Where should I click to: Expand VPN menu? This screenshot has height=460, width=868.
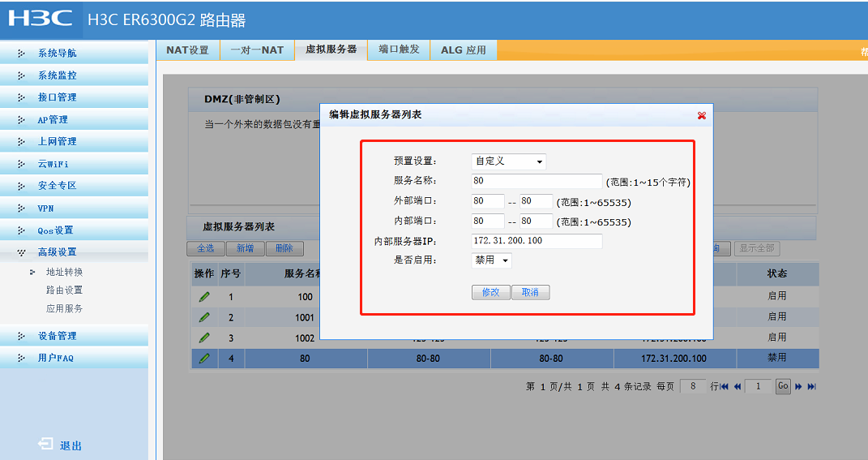point(75,209)
